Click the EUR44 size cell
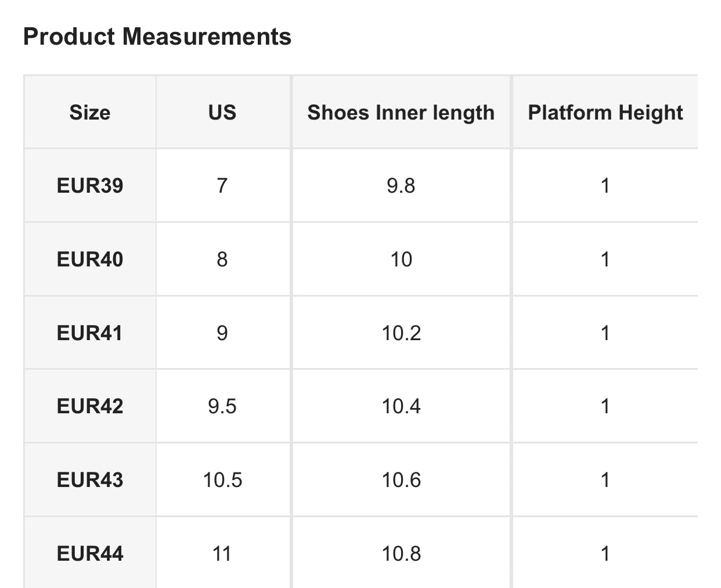The width and height of the screenshot is (721, 588). pyautogui.click(x=90, y=553)
